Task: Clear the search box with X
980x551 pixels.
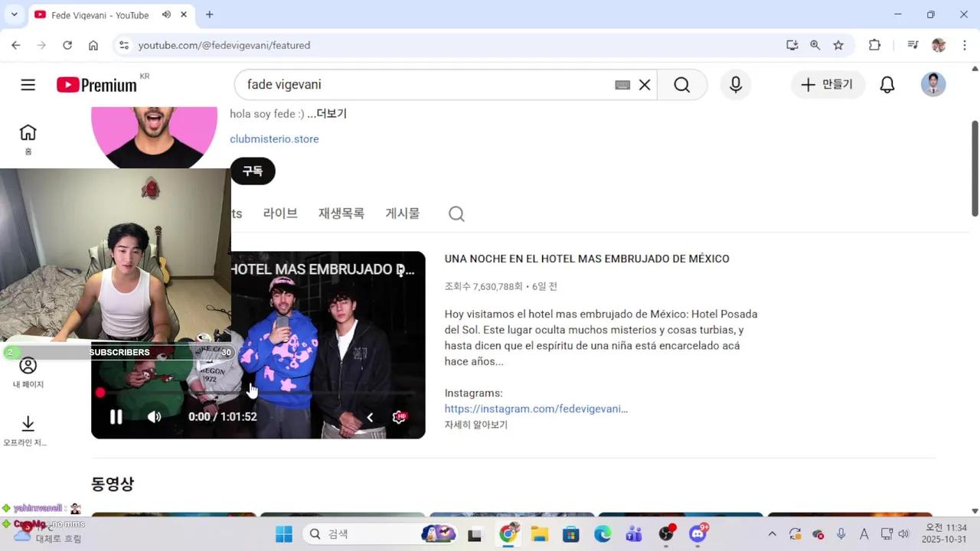Action: click(645, 85)
